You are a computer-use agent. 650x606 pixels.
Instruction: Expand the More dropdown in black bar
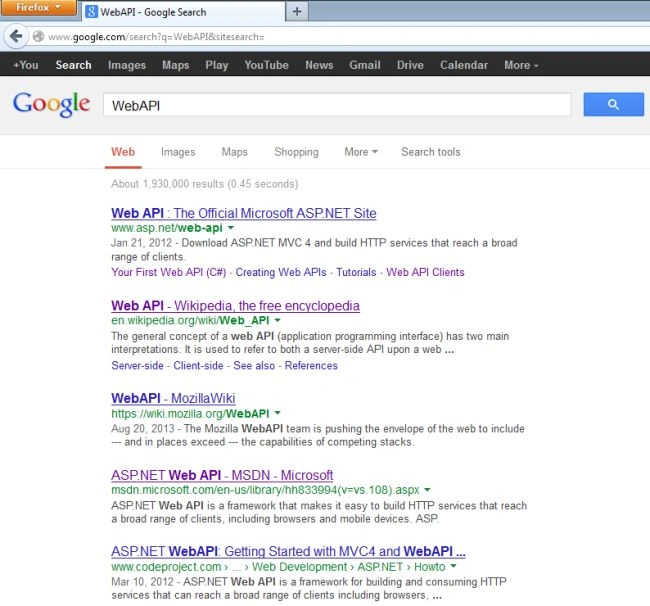[x=521, y=65]
